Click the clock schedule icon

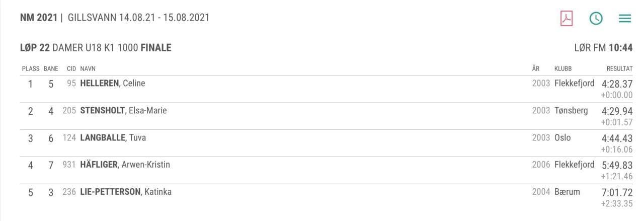(596, 18)
